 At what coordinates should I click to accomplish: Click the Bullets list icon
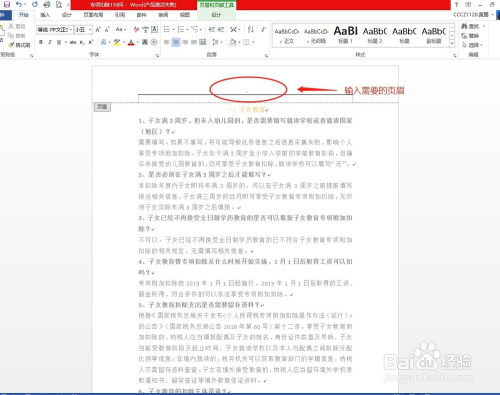tap(167, 30)
